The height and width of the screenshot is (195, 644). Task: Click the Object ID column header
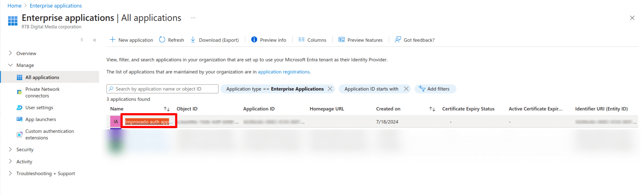click(x=187, y=109)
